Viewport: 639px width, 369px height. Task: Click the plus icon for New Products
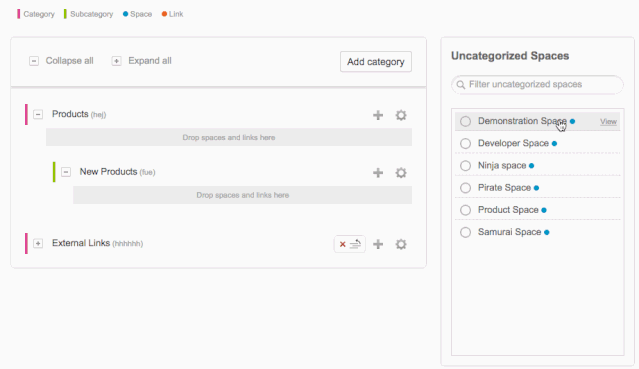[378, 172]
